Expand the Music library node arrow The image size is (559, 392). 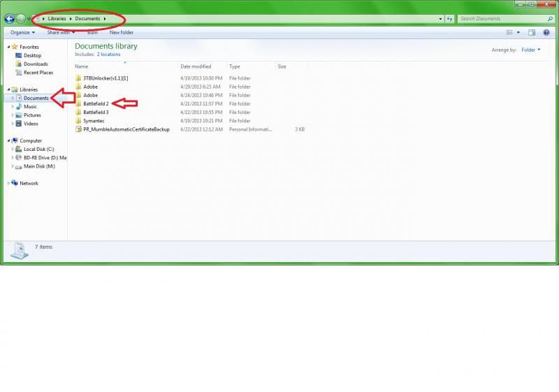pos(13,107)
